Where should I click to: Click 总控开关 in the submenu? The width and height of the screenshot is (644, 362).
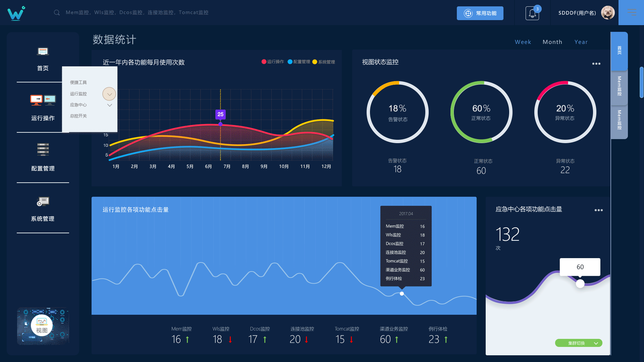78,116
